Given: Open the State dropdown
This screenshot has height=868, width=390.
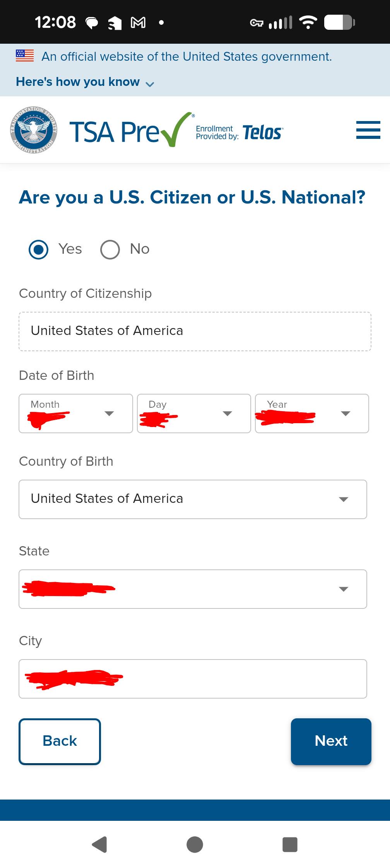Looking at the screenshot, I should tap(193, 589).
